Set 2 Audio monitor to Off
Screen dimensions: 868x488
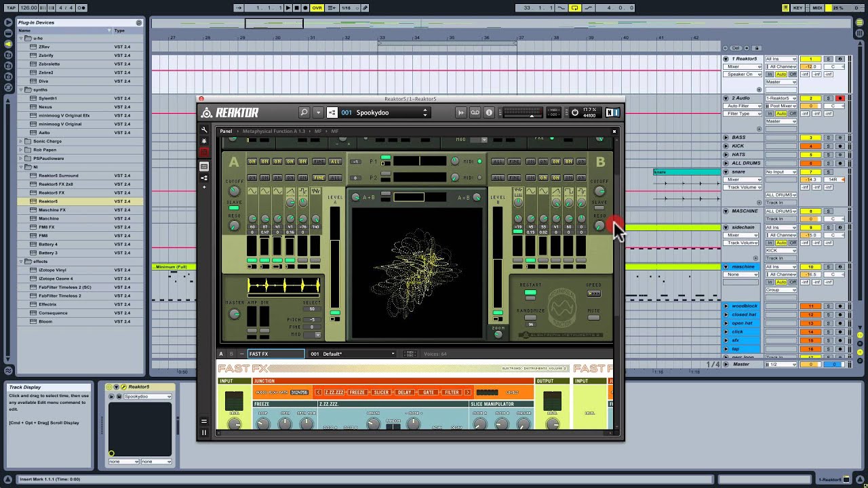792,113
